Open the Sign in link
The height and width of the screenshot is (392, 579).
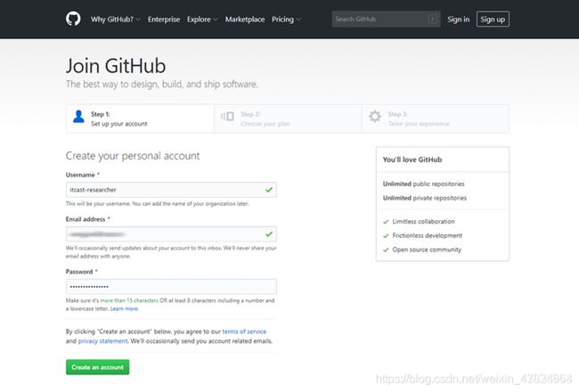click(458, 20)
